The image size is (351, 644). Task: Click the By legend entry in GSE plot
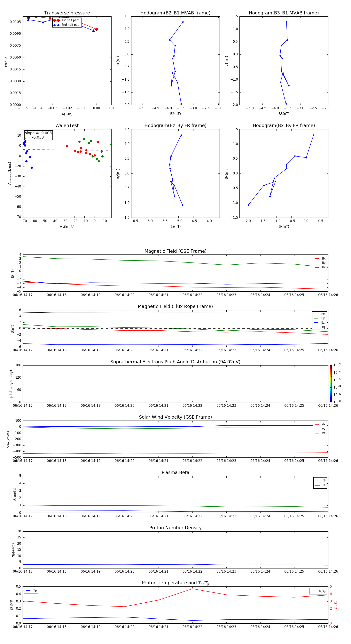coord(320,263)
